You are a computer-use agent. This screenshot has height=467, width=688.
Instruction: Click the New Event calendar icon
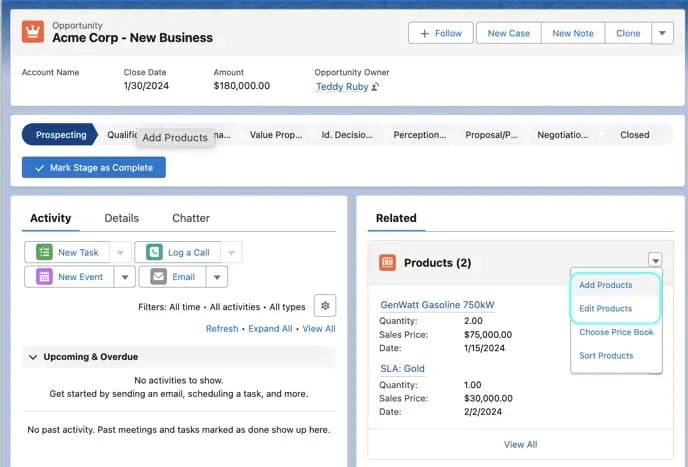coord(44,277)
